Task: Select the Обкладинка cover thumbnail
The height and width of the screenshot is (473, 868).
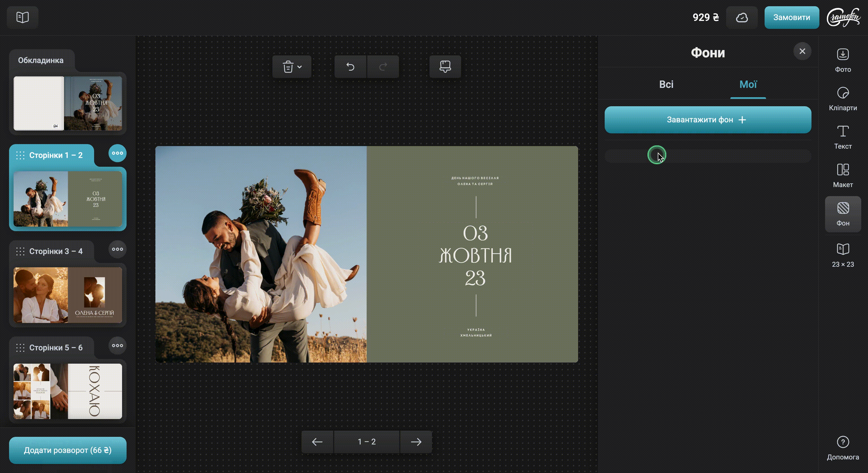Action: click(x=68, y=103)
